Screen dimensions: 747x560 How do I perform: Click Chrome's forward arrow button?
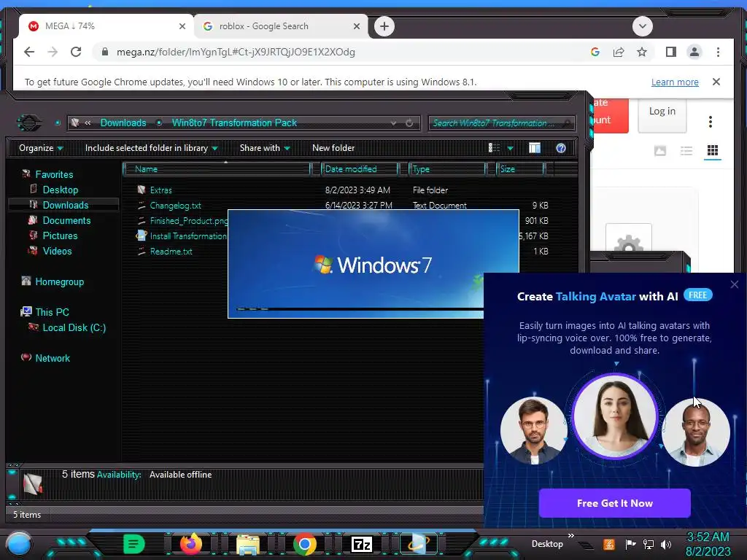pyautogui.click(x=53, y=52)
